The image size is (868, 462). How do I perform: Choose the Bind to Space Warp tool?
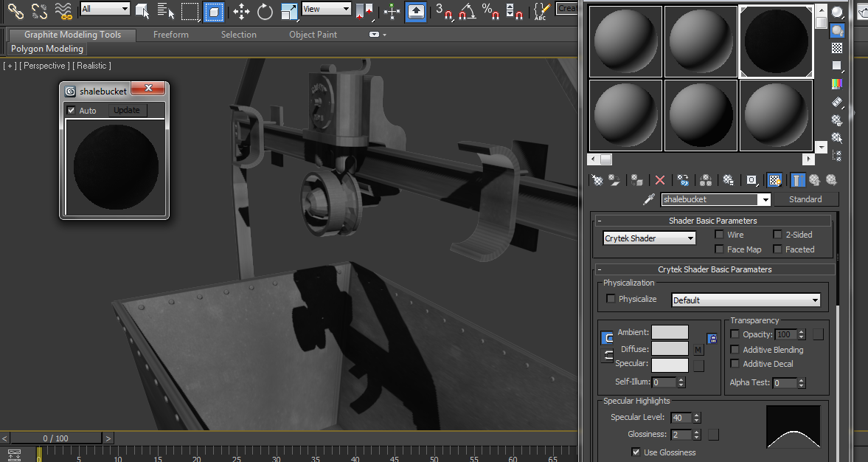[63, 10]
